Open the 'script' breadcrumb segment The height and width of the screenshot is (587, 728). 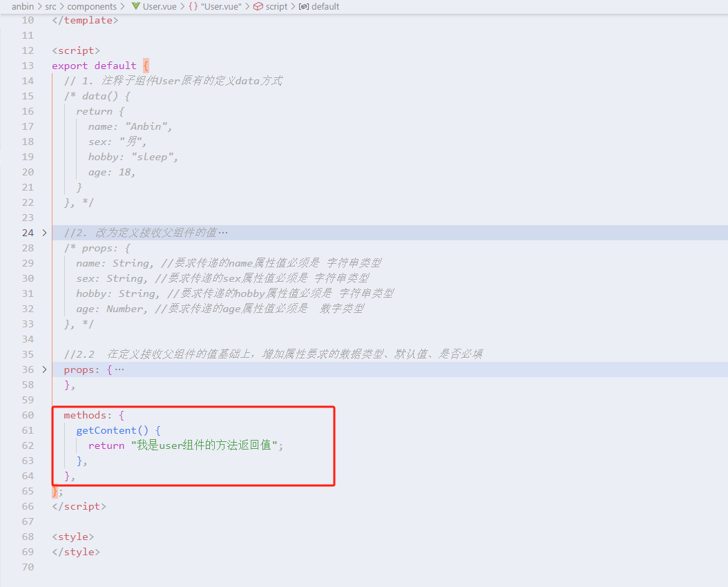pyautogui.click(x=276, y=6)
